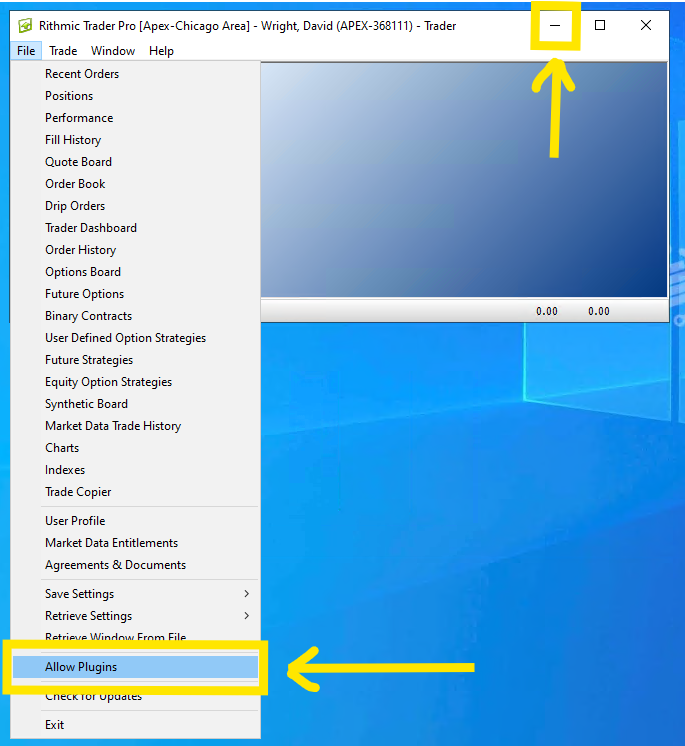Open Agreements & Documents
The width and height of the screenshot is (685, 746).
136,565
